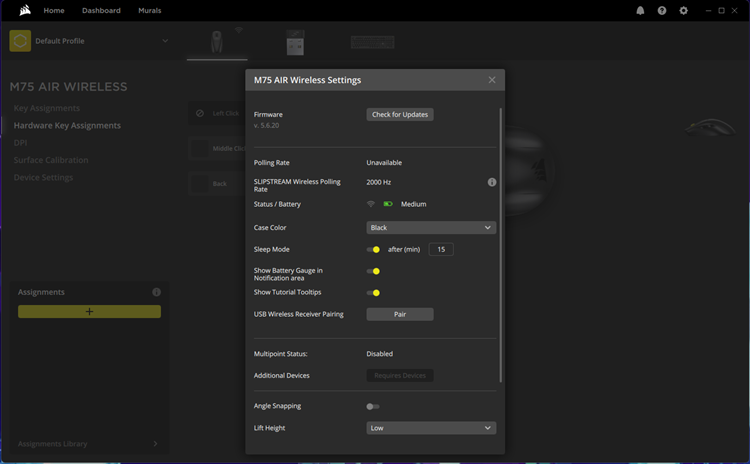Screen dimensions: 750x464
Task: Open the Lift Height dropdown
Action: pos(431,428)
